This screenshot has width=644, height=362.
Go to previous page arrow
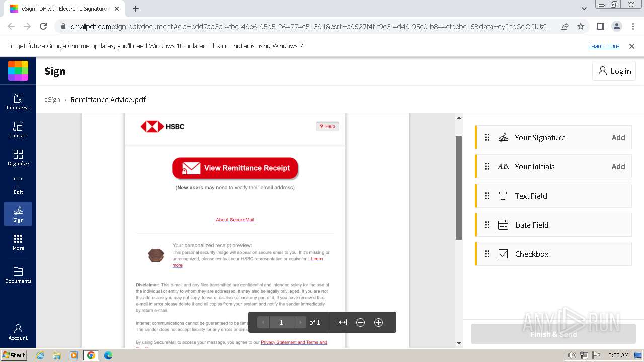coord(263,322)
